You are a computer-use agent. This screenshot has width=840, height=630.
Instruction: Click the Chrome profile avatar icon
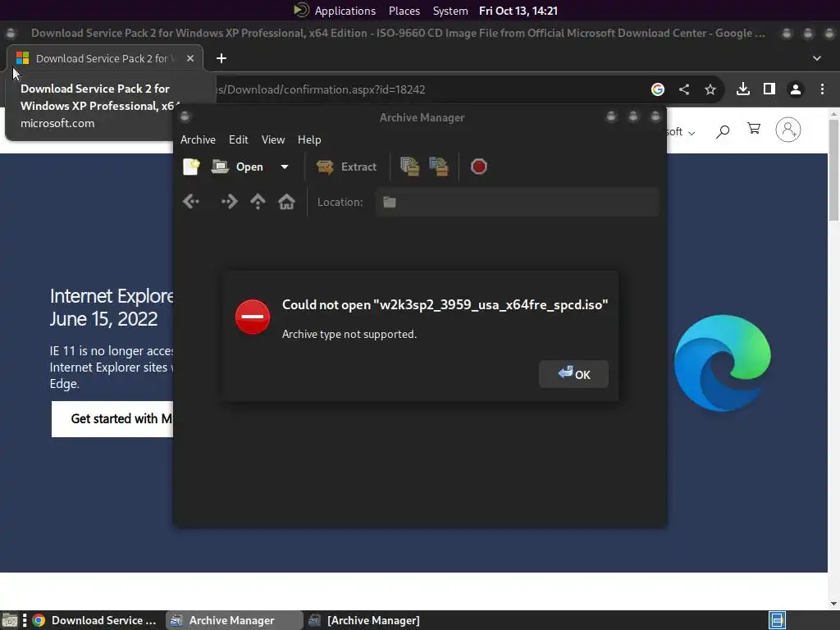(x=795, y=89)
